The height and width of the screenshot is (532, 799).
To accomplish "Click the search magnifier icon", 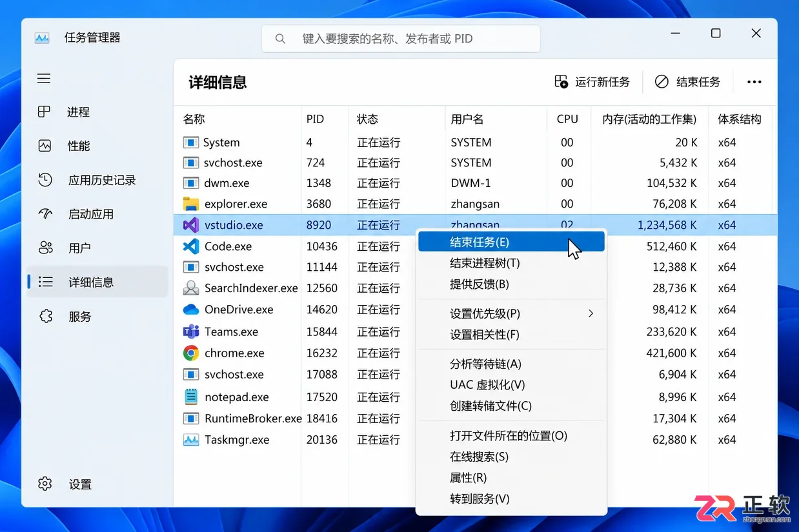I will tap(280, 39).
